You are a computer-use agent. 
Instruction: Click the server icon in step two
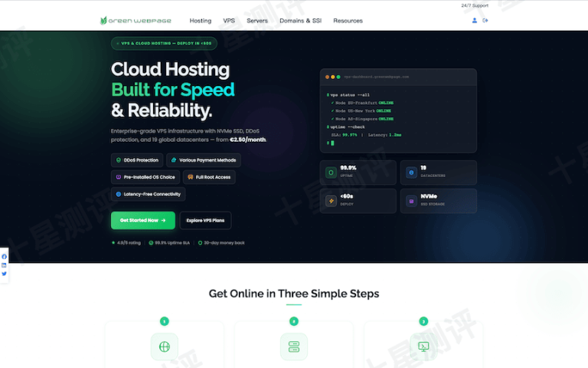coord(293,347)
